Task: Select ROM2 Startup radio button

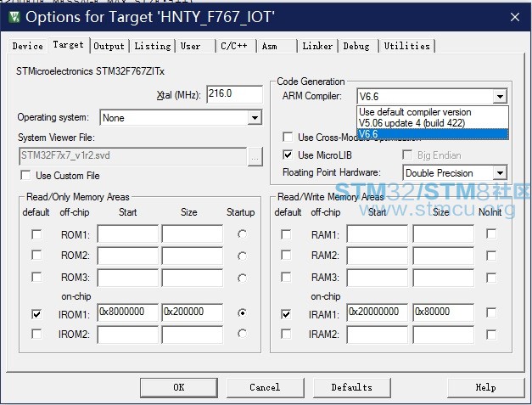Action: coord(243,256)
